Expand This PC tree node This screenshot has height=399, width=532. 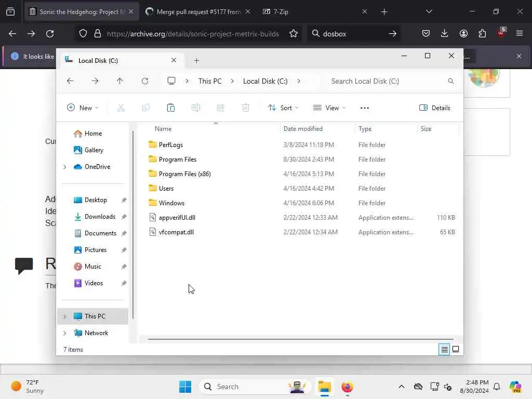[65, 316]
